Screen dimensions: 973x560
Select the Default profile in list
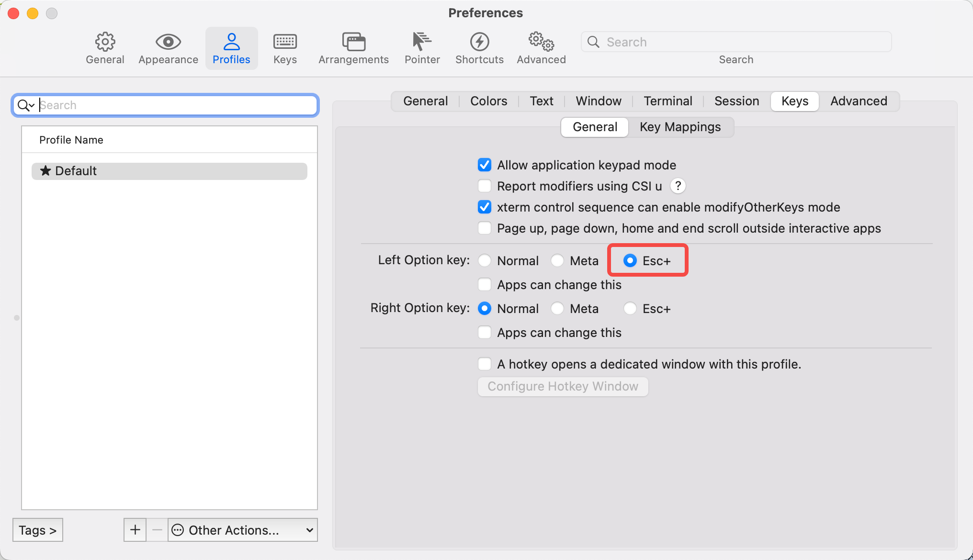click(x=169, y=171)
